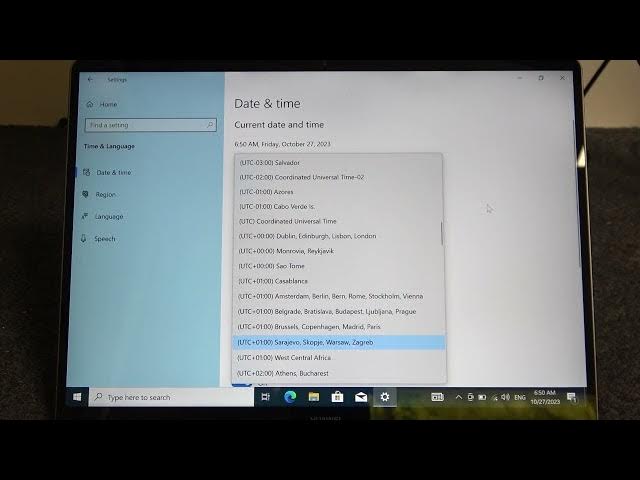Open the Mail app on the taskbar
Screen dimensions: 640x480
pyautogui.click(x=361, y=397)
